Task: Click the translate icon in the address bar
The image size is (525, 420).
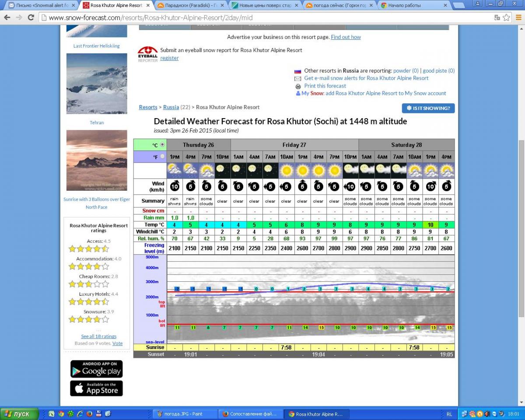Action: pos(497,17)
